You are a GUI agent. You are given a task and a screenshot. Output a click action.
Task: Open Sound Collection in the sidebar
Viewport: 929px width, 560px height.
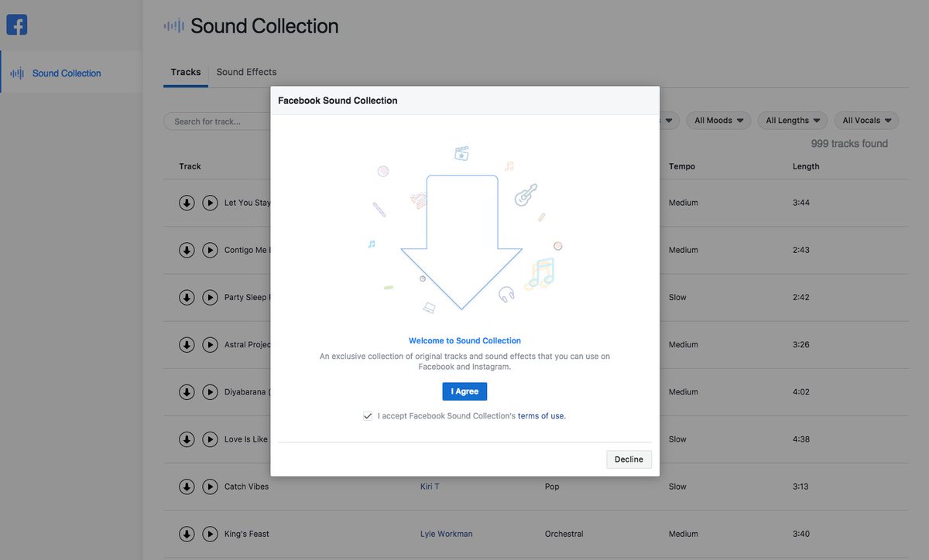click(71, 73)
